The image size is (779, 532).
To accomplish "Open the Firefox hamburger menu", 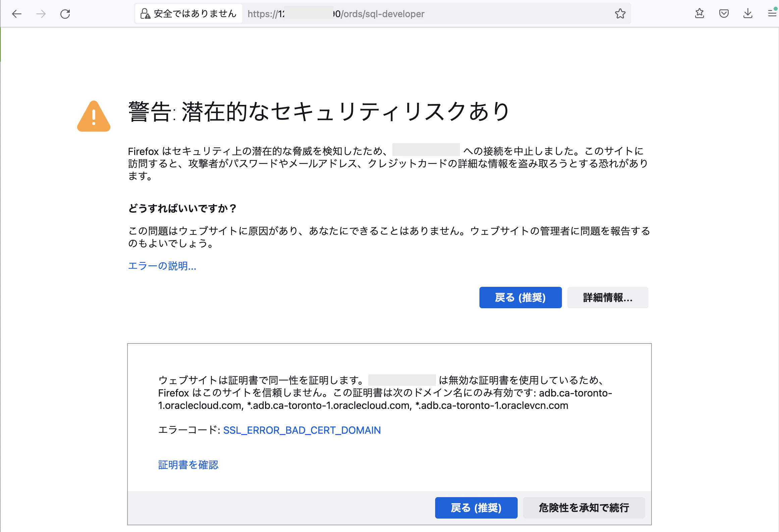I will (x=772, y=13).
